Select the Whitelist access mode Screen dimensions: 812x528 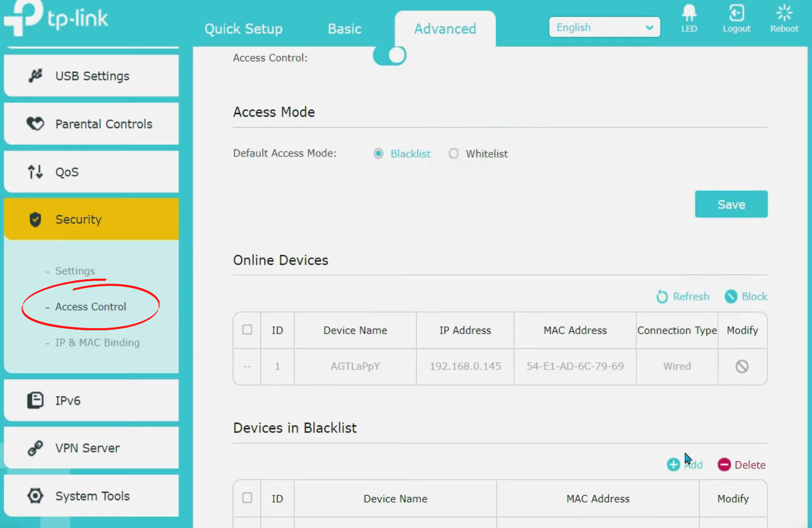[454, 154]
